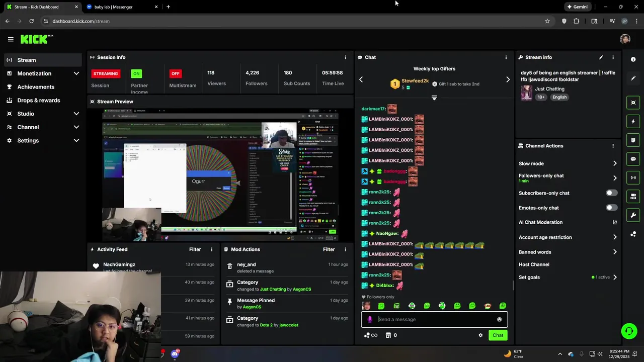Image resolution: width=644 pixels, height=362 pixels.
Task: Collapse the weekly top gifters banner
Action: (x=434, y=98)
